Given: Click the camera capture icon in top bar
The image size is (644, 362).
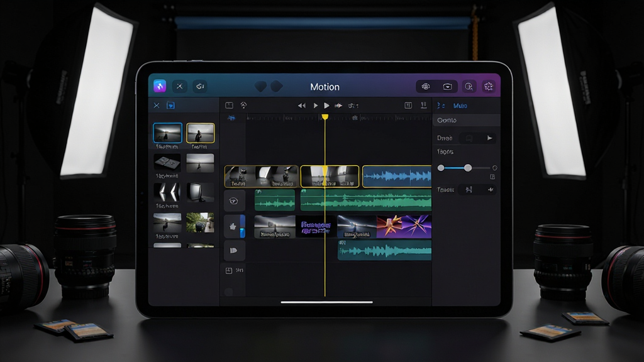Looking at the screenshot, I should [447, 86].
